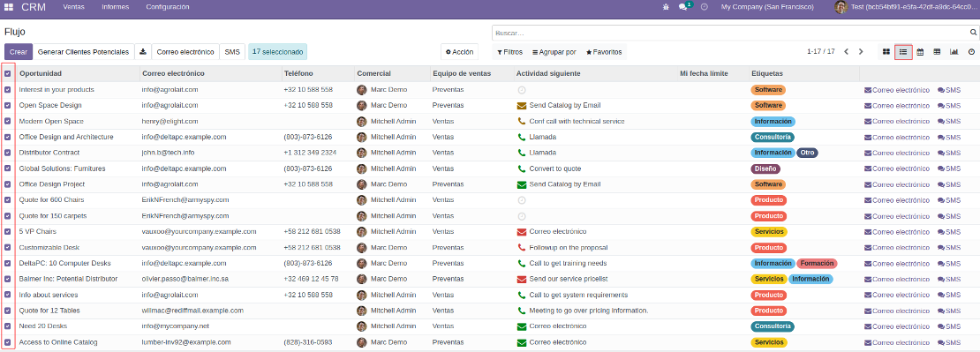Uncheck the Modern Open Space row

(7, 121)
